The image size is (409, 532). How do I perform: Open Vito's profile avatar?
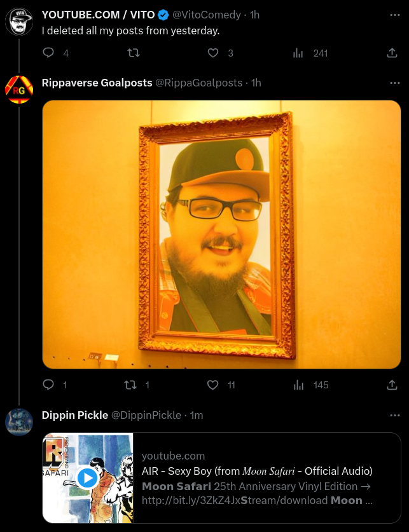(x=19, y=22)
